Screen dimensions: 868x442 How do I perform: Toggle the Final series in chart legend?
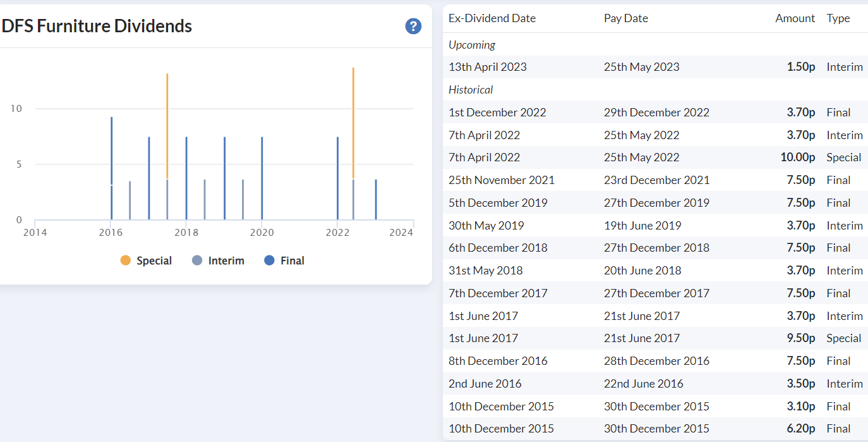pos(284,261)
